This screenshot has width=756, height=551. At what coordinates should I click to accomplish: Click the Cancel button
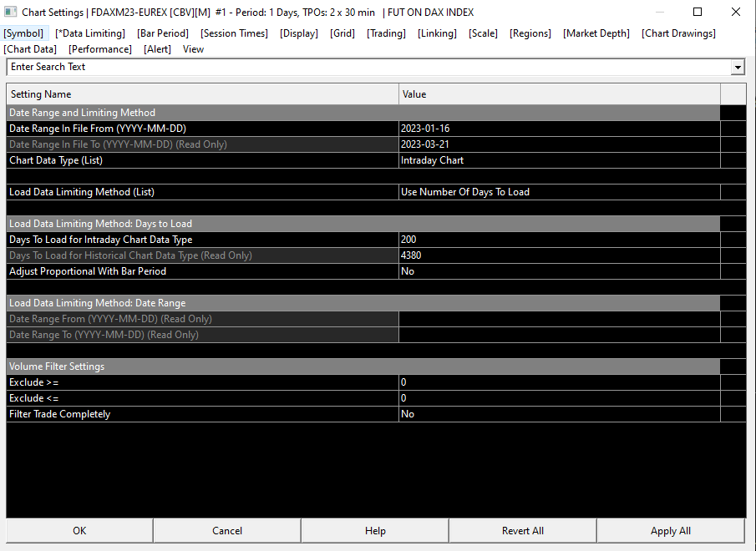pyautogui.click(x=227, y=531)
